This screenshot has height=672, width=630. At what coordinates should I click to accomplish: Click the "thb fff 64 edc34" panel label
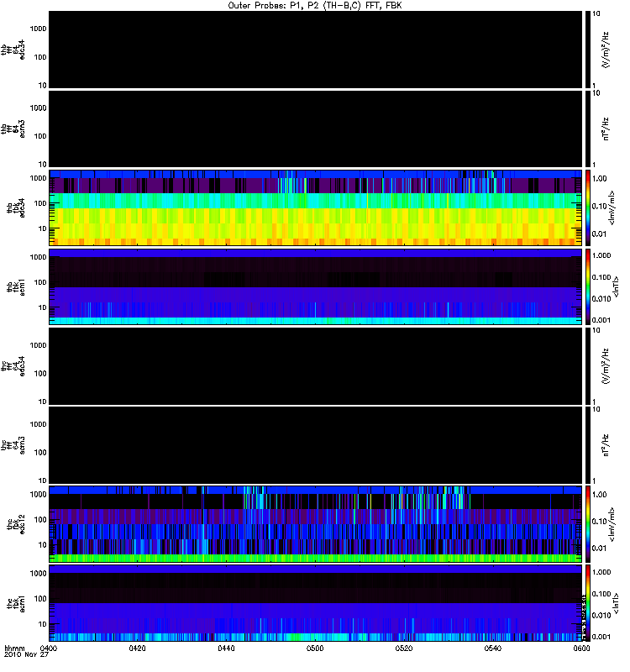point(13,50)
